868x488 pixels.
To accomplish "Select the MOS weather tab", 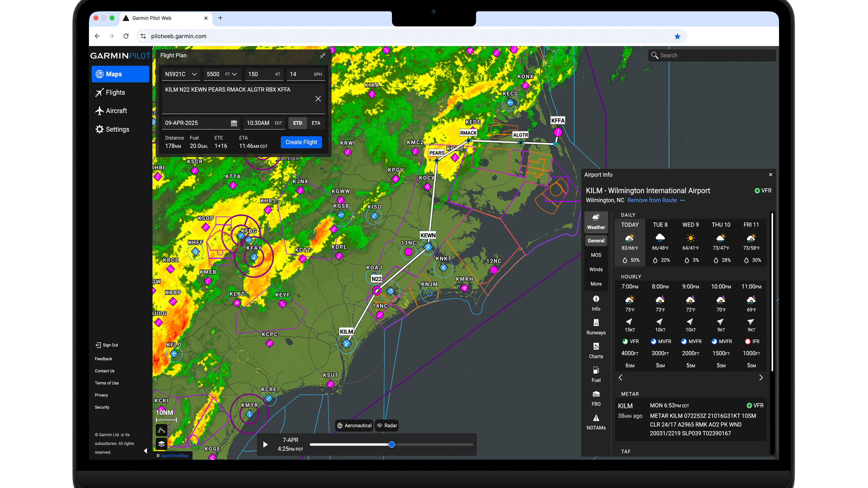I will point(596,255).
